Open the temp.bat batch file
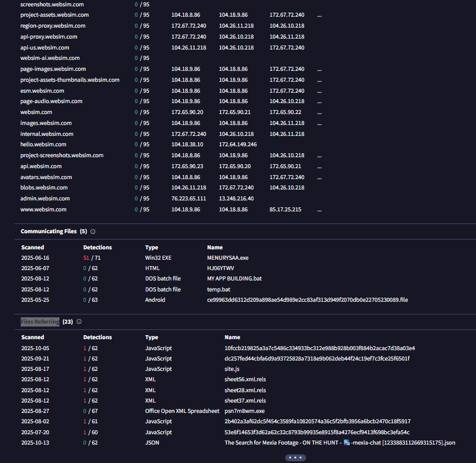Viewport: 476px width, 463px height. click(x=218, y=290)
